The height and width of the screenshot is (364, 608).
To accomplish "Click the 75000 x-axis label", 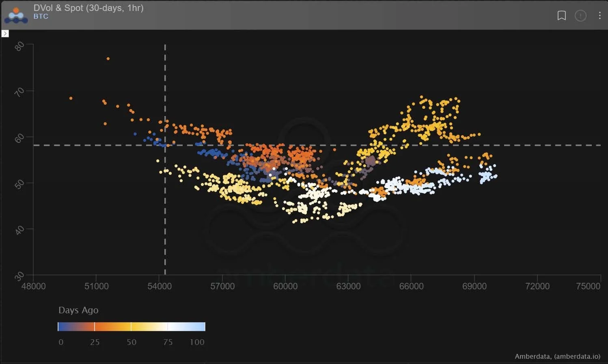I will 588,286.
